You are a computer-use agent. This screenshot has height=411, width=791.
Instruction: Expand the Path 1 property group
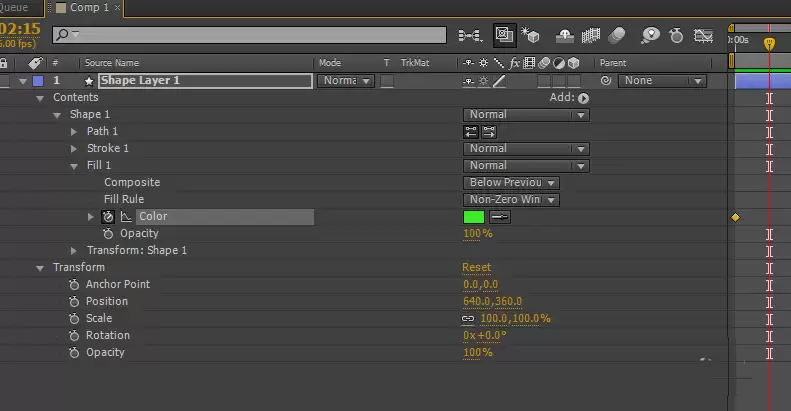[74, 132]
